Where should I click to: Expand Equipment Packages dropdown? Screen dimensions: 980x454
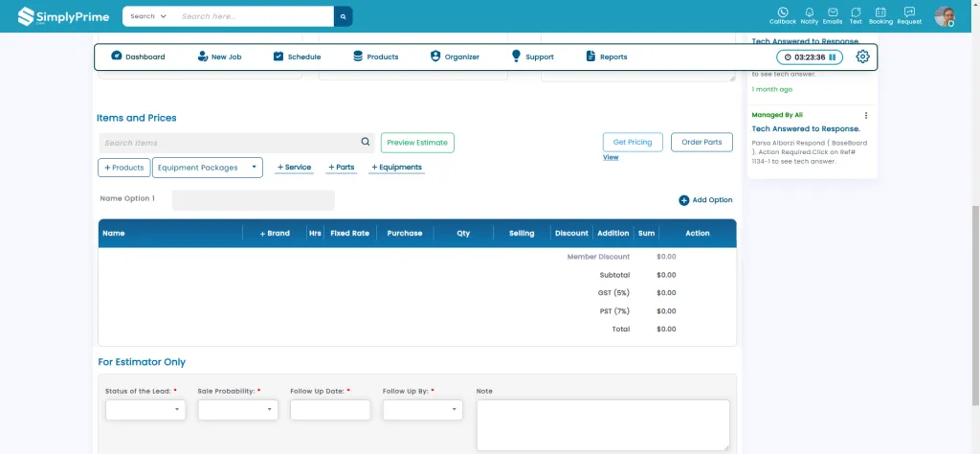point(208,168)
